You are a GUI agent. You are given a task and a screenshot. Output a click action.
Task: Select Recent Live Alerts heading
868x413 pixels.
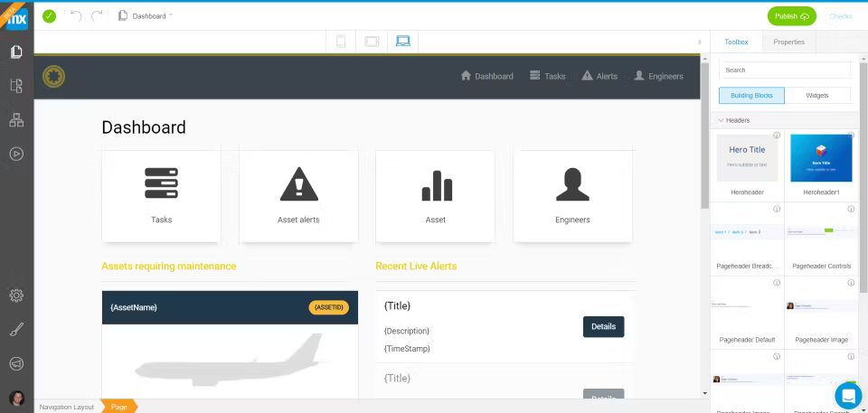416,267
